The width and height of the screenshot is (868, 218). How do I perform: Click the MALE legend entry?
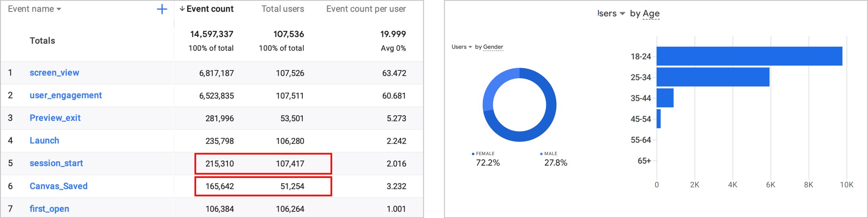[549, 153]
